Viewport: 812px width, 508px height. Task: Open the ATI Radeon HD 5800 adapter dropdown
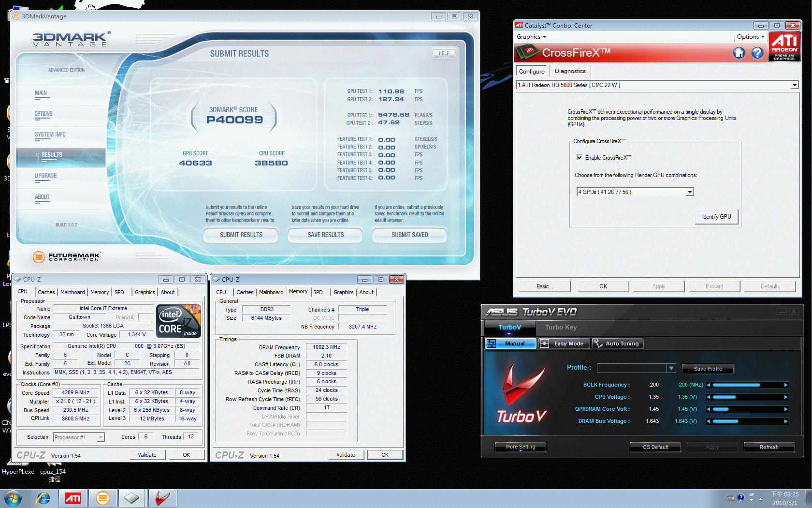[794, 85]
